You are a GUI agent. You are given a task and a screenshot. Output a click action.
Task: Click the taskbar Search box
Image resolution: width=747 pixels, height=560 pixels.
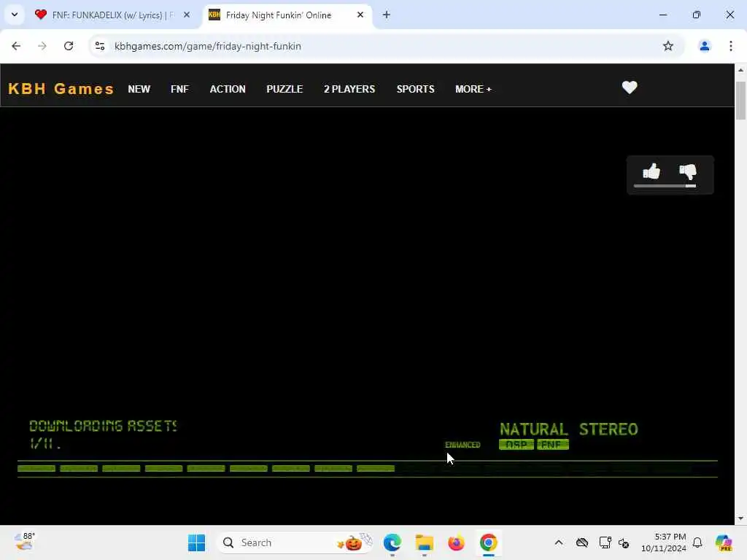(x=295, y=542)
